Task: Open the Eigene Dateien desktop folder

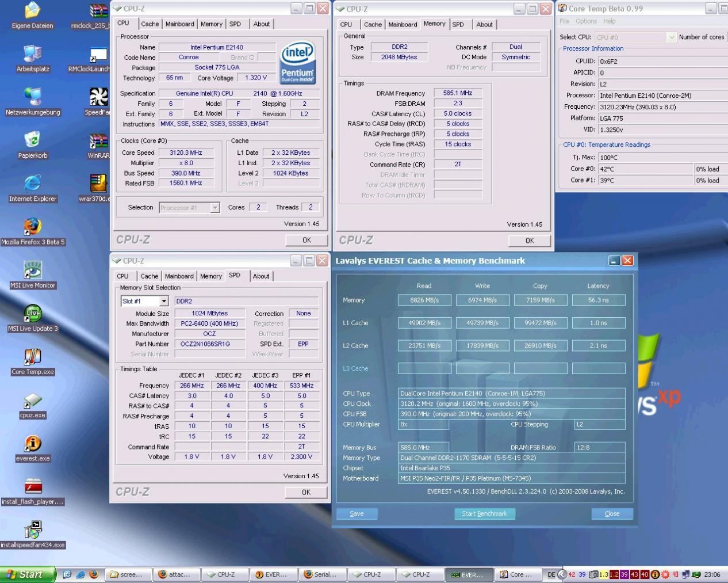Action: pyautogui.click(x=33, y=16)
